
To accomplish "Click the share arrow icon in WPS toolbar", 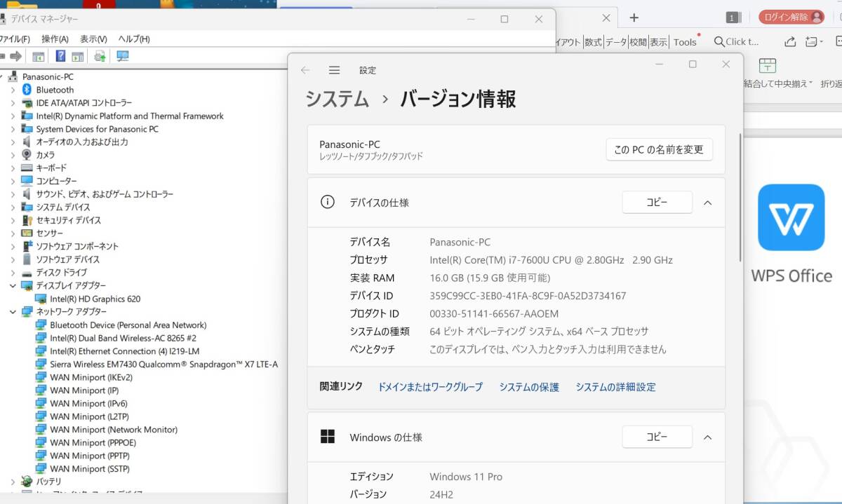I will coord(790,41).
